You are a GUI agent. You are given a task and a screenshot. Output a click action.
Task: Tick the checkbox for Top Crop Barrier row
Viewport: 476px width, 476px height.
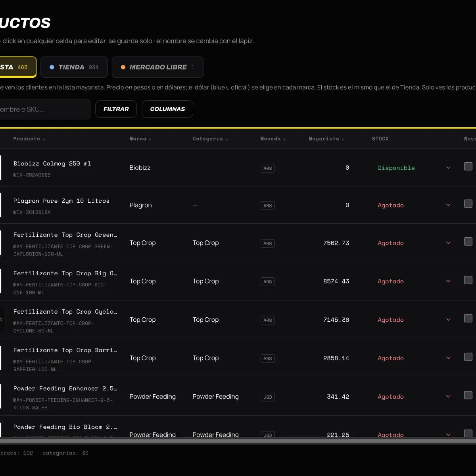pos(468,357)
